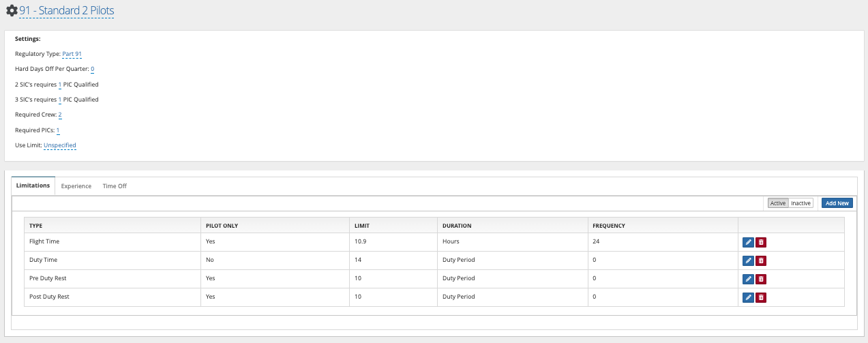Click the Add New button
The image size is (868, 343).
click(837, 203)
